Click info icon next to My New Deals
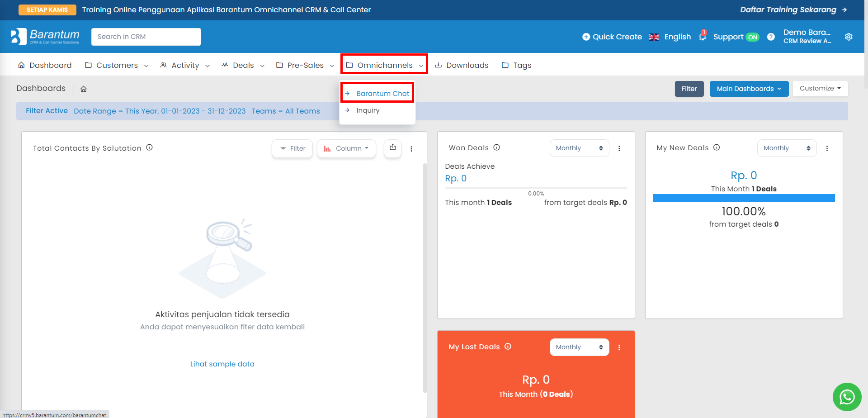Image resolution: width=868 pixels, height=418 pixels. coord(717,147)
